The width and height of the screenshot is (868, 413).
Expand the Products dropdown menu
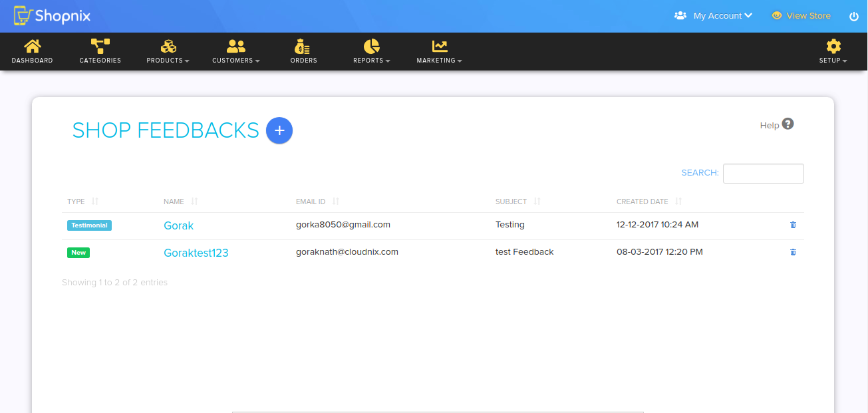pos(168,51)
